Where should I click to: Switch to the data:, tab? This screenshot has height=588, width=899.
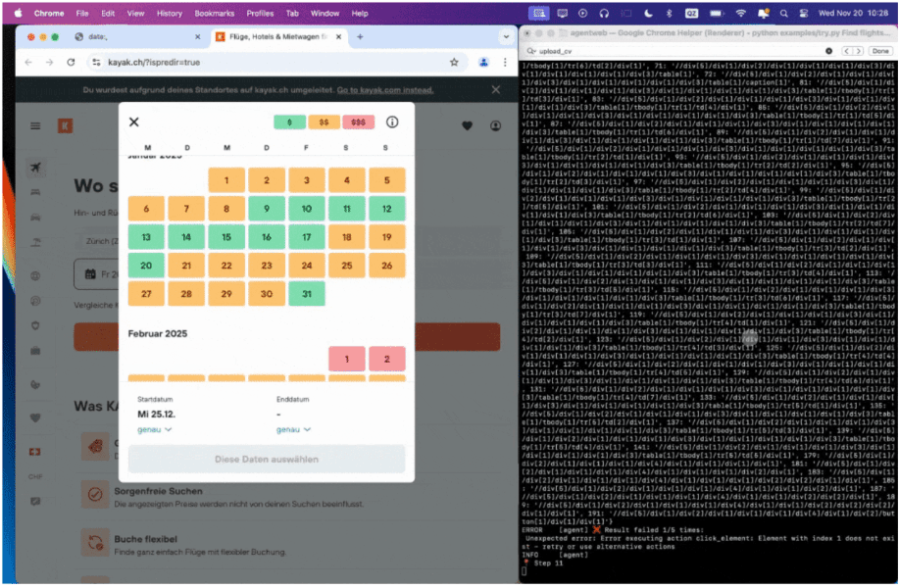point(137,36)
